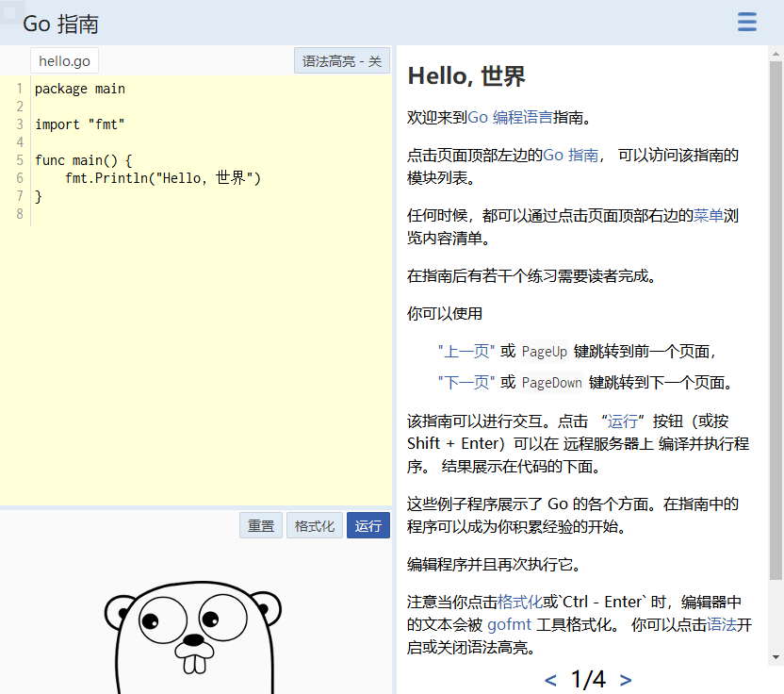Click on code line func main() {
This screenshot has height=694, width=784.
[84, 160]
